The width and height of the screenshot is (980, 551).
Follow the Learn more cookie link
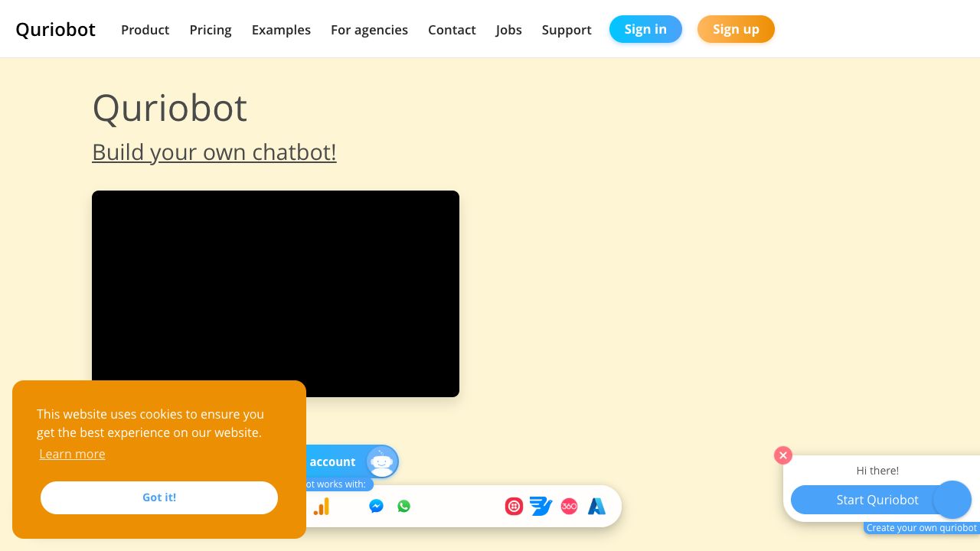[x=72, y=454]
